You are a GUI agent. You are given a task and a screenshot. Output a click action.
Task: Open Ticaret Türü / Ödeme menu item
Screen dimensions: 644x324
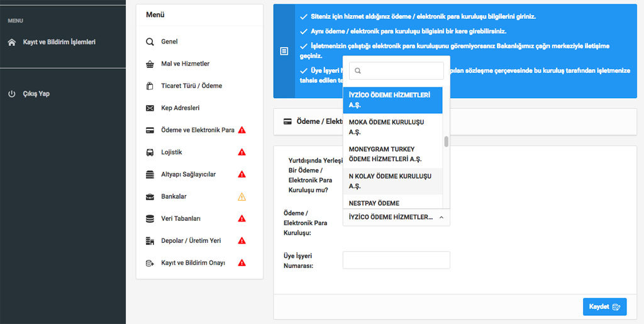pos(191,86)
